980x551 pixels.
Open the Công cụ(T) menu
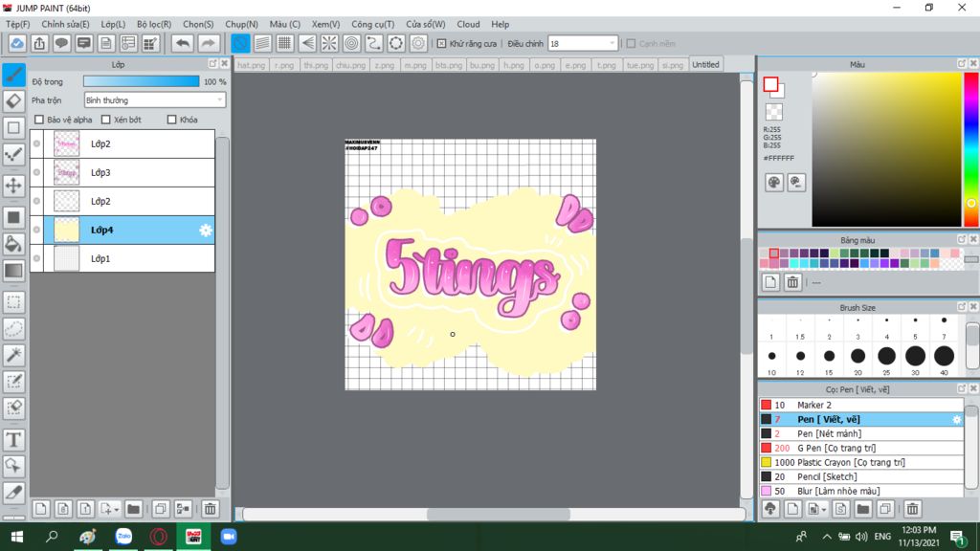click(372, 24)
